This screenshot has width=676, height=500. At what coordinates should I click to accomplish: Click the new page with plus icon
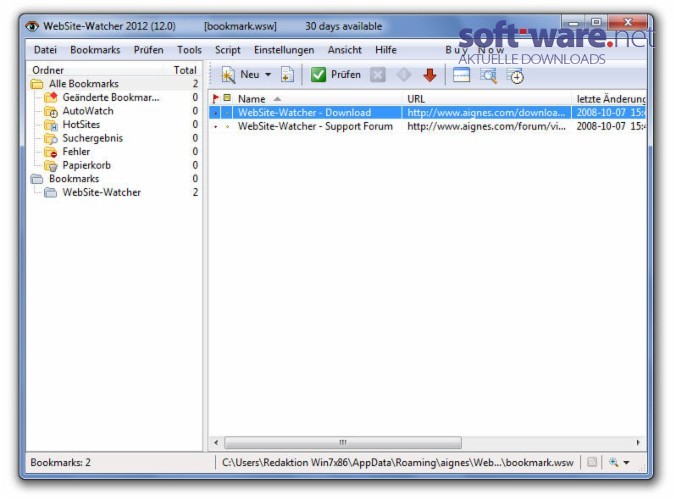click(287, 75)
